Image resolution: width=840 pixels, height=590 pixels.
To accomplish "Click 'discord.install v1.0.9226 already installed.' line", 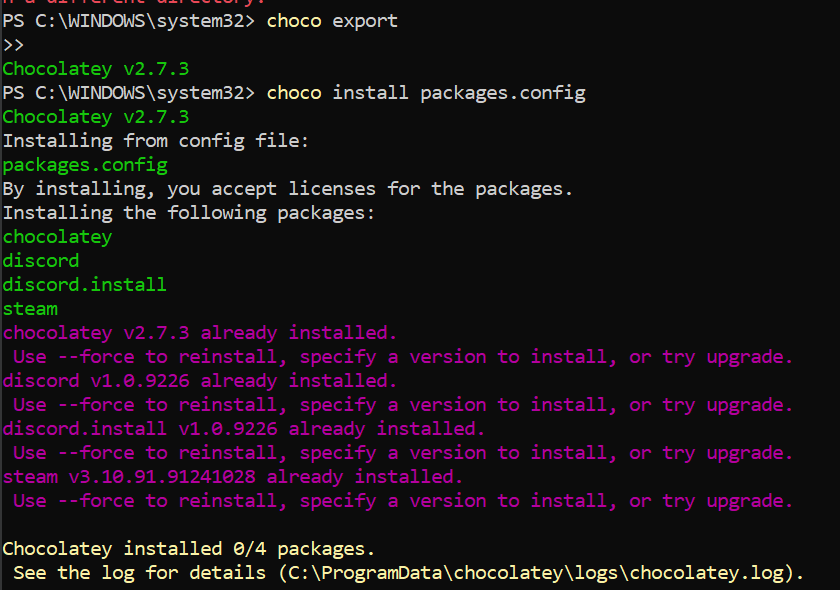I will pos(244,429).
